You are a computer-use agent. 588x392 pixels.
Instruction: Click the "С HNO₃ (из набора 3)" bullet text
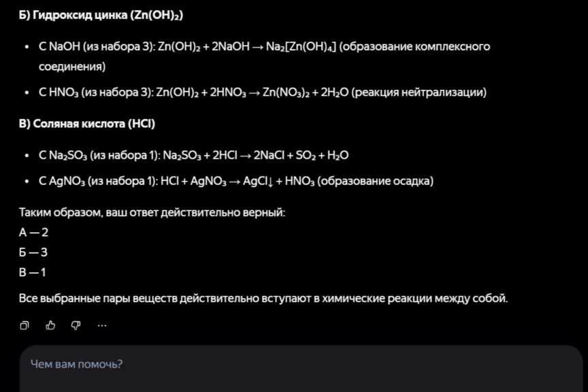point(96,93)
